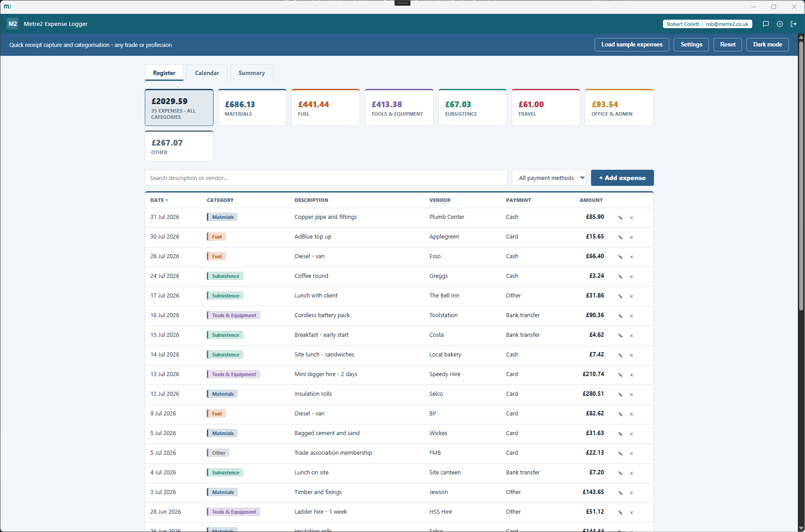The height and width of the screenshot is (532, 805).
Task: Delete the Site lunch - sandwiches expense
Action: (x=632, y=355)
